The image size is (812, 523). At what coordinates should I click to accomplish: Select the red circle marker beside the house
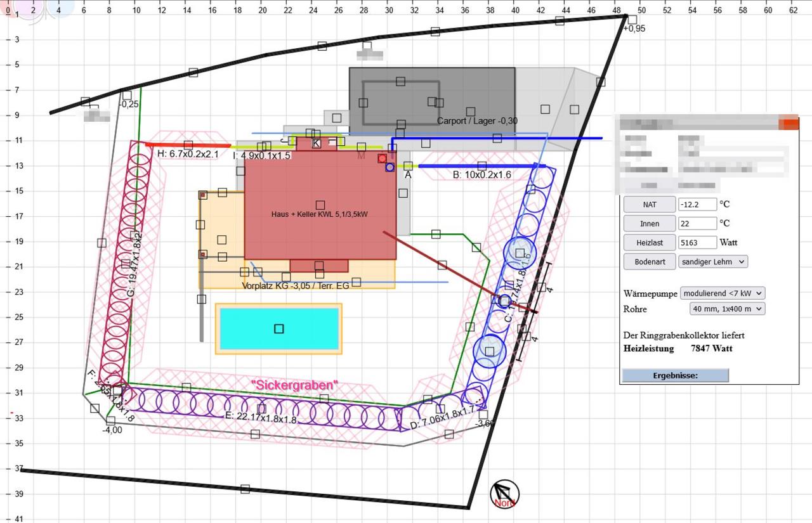point(382,158)
